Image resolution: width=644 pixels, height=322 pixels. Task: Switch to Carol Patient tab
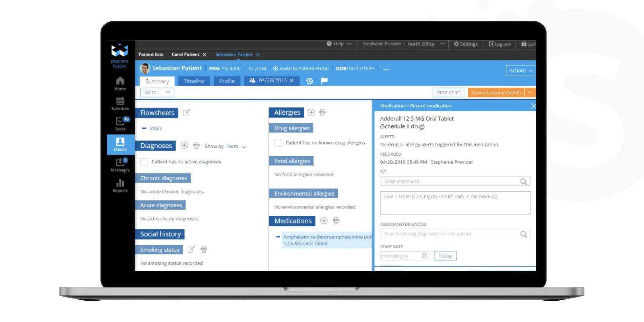185,55
